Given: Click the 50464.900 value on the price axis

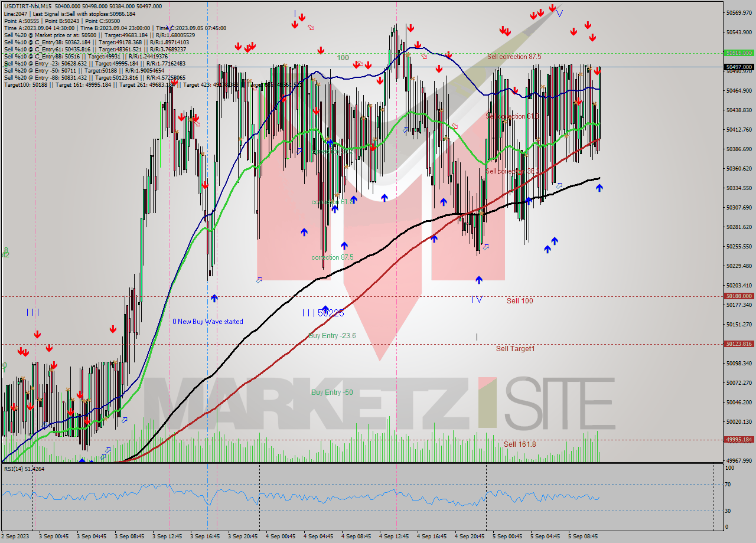Looking at the screenshot, I should (x=739, y=90).
